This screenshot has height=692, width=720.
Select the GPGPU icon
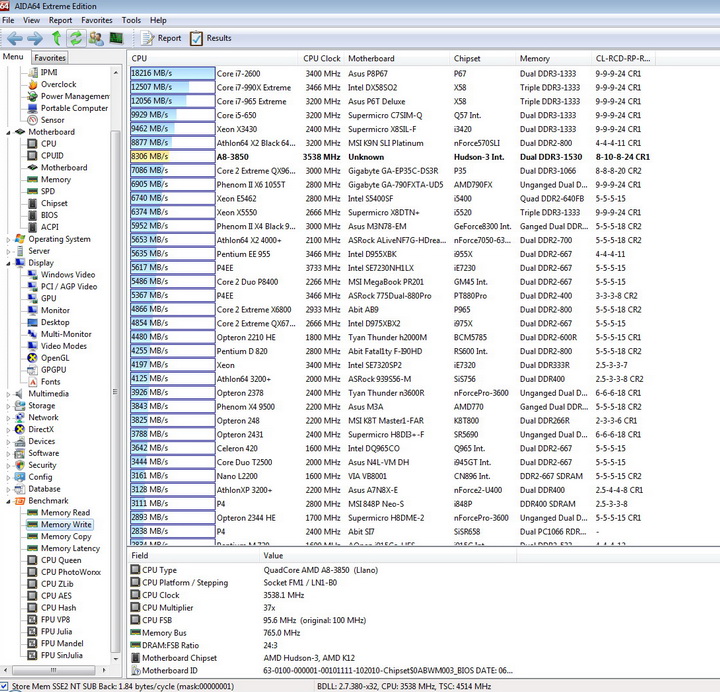(x=33, y=370)
